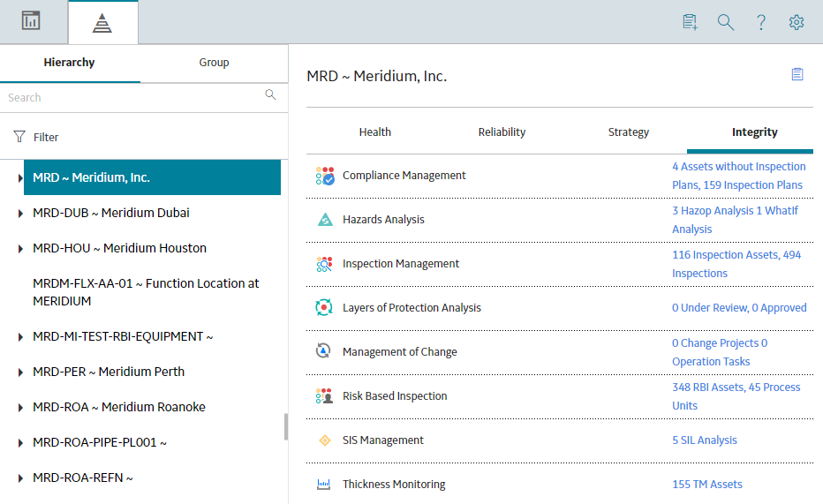
Task: Click the Compliance Management icon
Action: click(x=325, y=176)
